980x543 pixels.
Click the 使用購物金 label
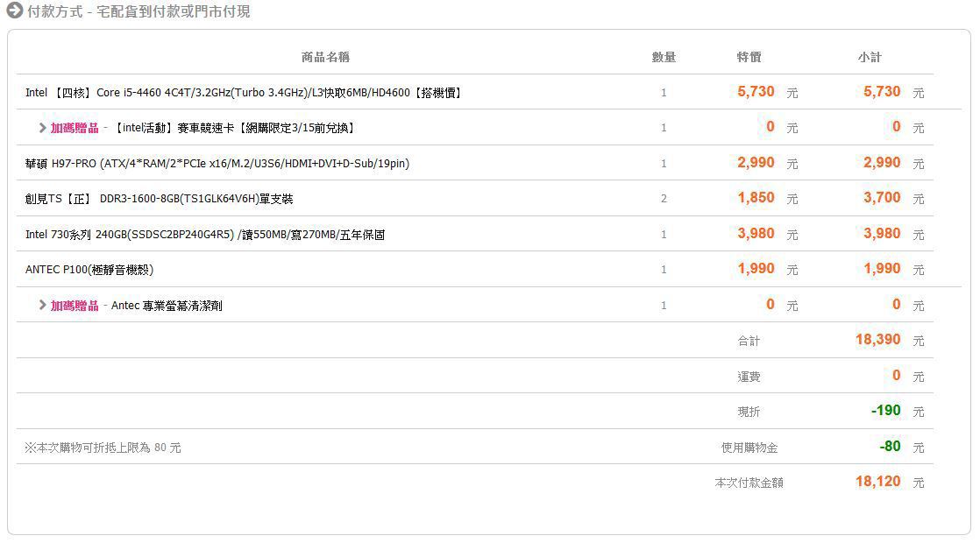(x=749, y=448)
